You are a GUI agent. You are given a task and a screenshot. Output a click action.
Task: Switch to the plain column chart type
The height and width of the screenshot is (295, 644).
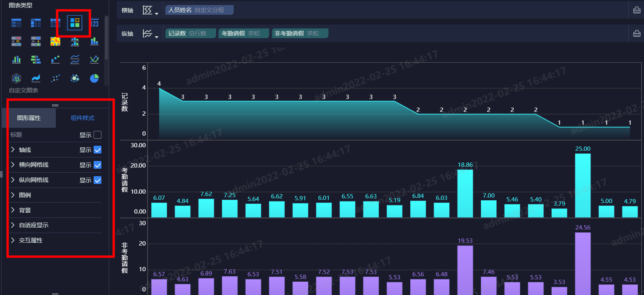[16, 60]
